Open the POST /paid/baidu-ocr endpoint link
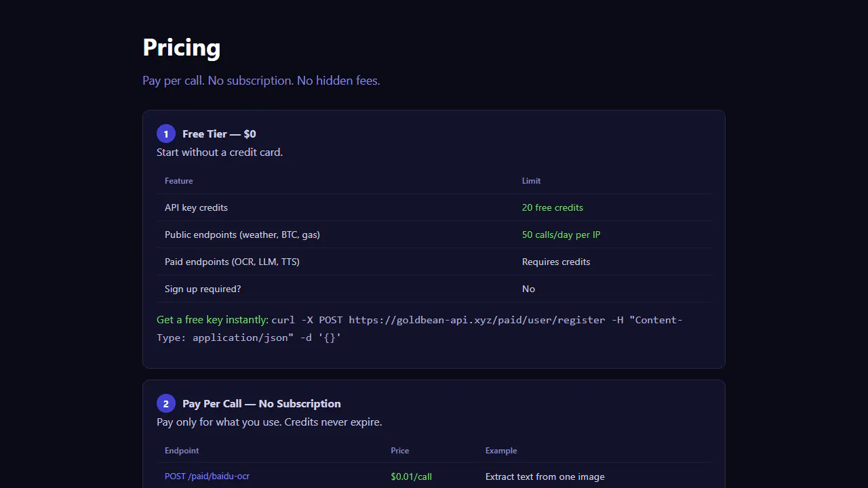Viewport: 868px width, 488px height. [x=207, y=476]
